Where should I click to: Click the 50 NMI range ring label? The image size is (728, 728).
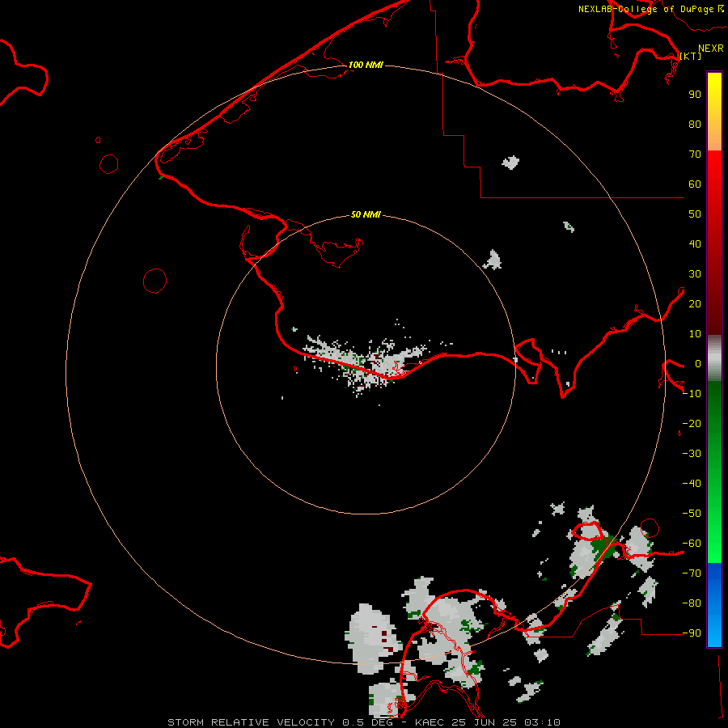(366, 214)
